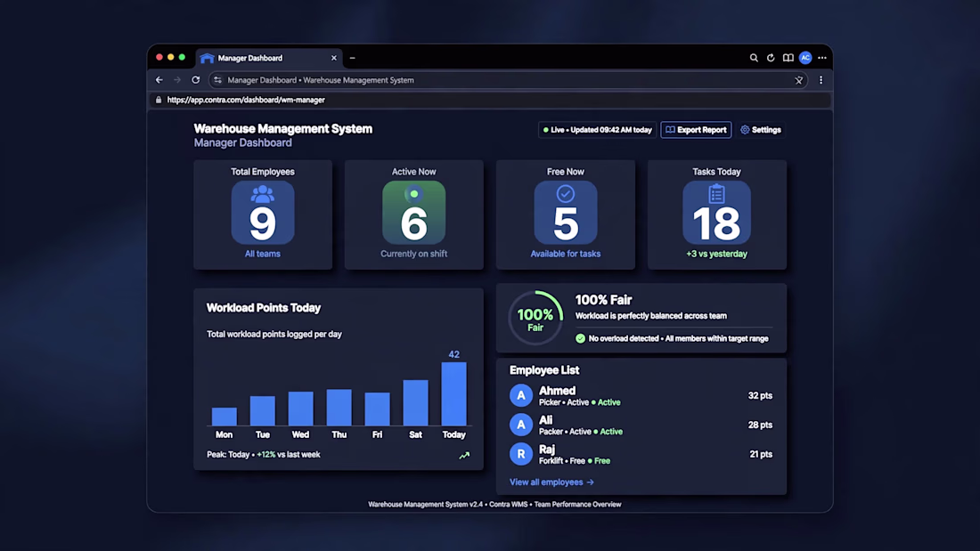
Task: Click the green dot icon in Active Now card
Action: pyautogui.click(x=413, y=194)
